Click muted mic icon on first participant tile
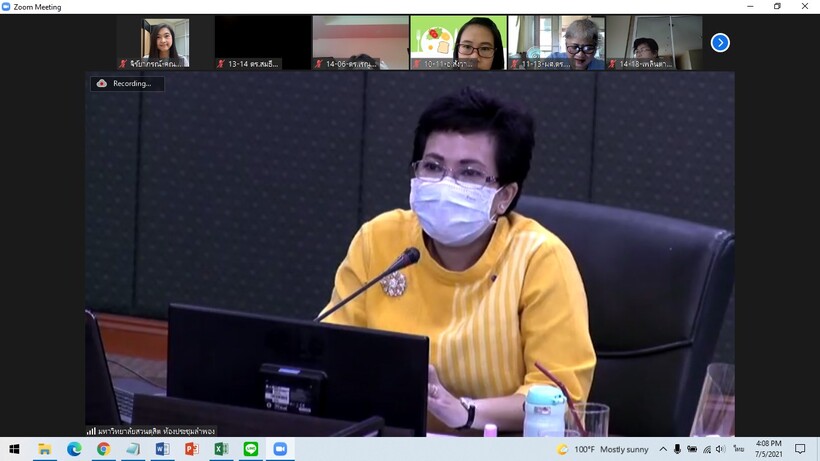This screenshot has width=820, height=461. pyautogui.click(x=123, y=64)
